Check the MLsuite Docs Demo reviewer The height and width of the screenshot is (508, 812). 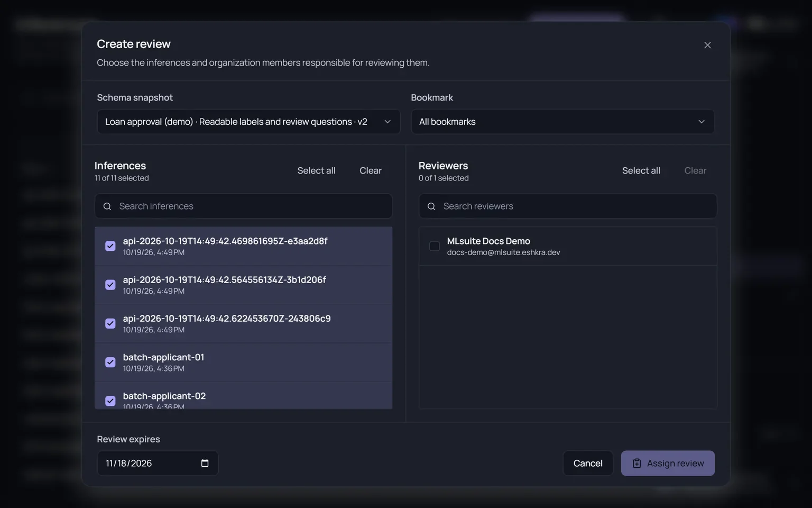(435, 246)
